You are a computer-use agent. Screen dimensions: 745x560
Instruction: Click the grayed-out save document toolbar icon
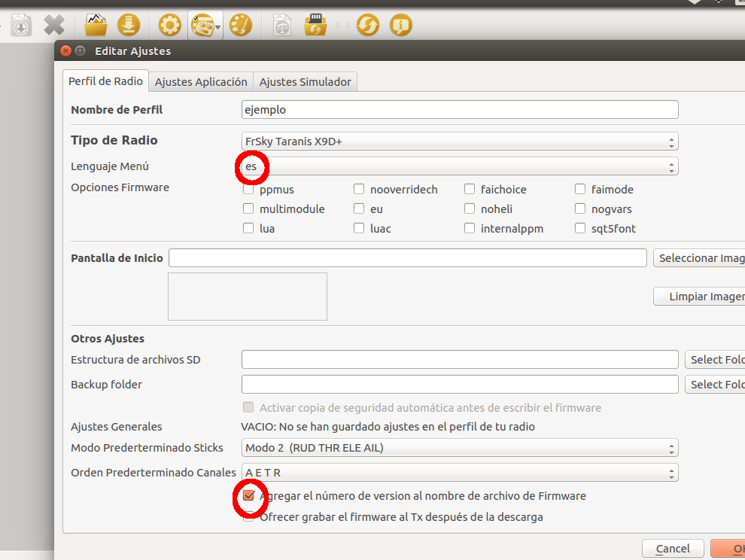(21, 25)
